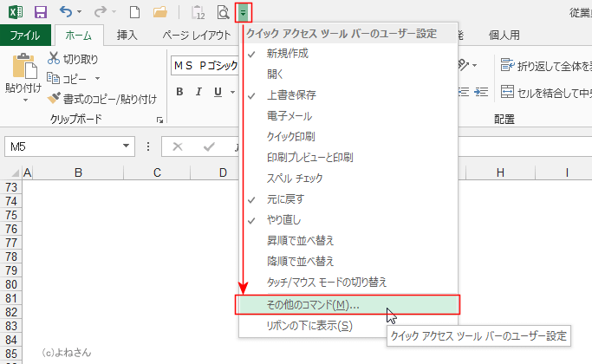
Task: Click the MS Pゴシック font box
Action: tap(205, 66)
